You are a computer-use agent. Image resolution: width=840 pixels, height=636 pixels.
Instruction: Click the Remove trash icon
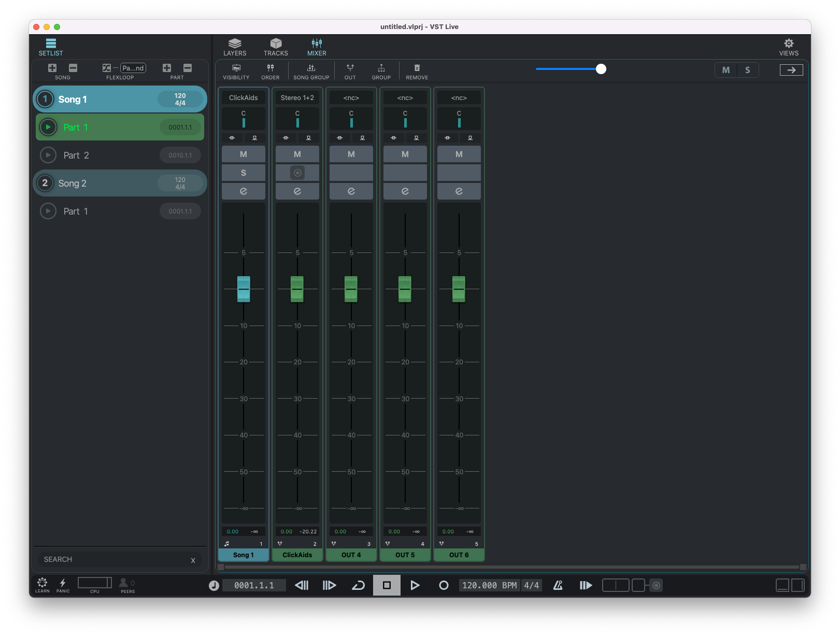(x=417, y=68)
